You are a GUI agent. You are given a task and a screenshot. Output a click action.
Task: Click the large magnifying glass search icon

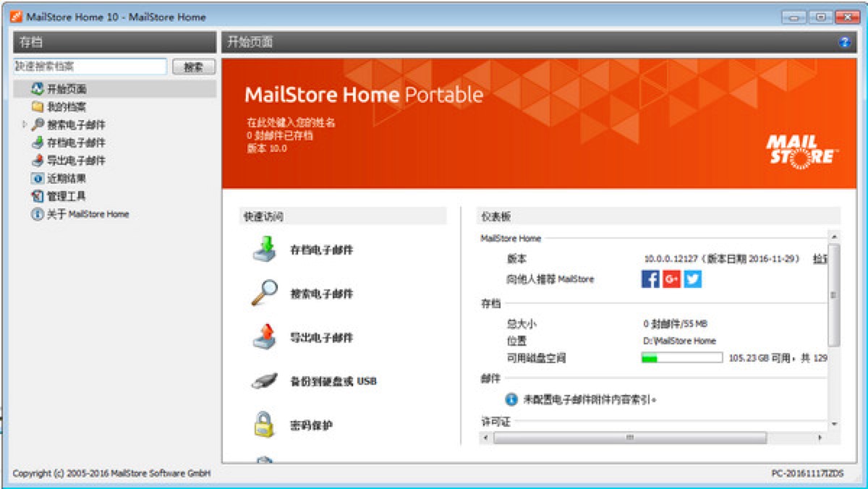(x=265, y=293)
